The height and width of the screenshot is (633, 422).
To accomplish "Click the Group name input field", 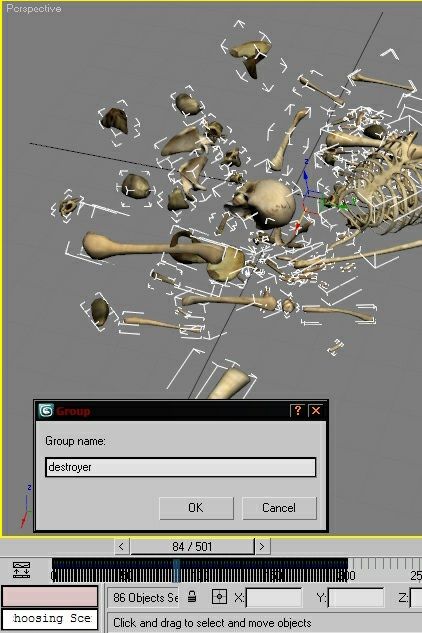I will [x=181, y=467].
